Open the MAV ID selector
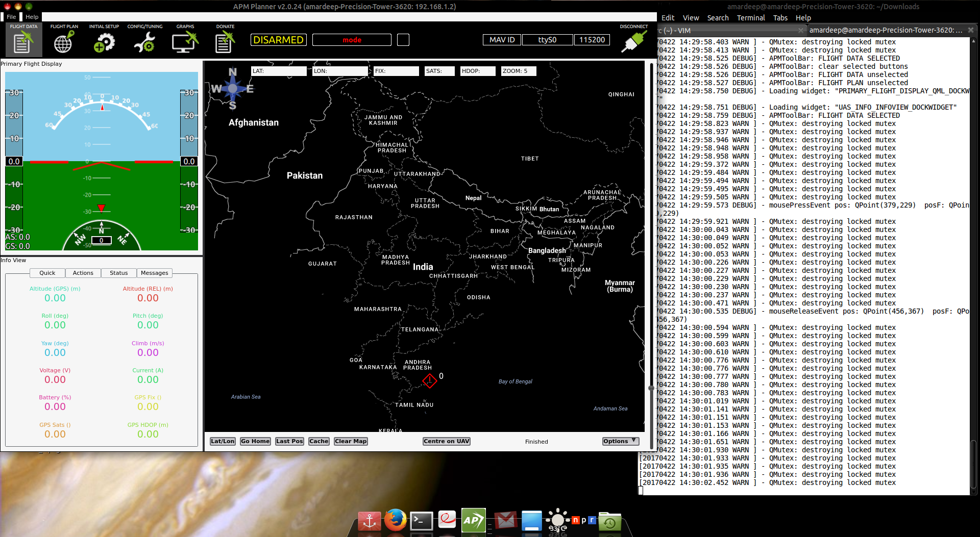The image size is (980, 537). pos(502,40)
